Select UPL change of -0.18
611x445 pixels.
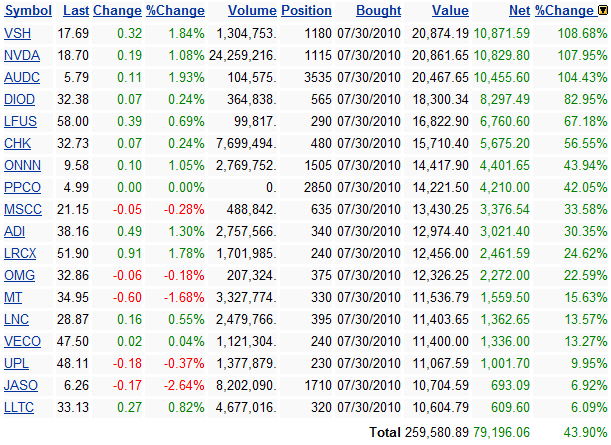[x=127, y=364]
